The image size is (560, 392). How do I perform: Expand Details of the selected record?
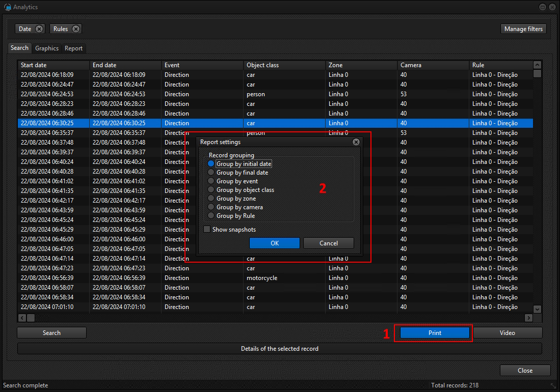(279, 349)
